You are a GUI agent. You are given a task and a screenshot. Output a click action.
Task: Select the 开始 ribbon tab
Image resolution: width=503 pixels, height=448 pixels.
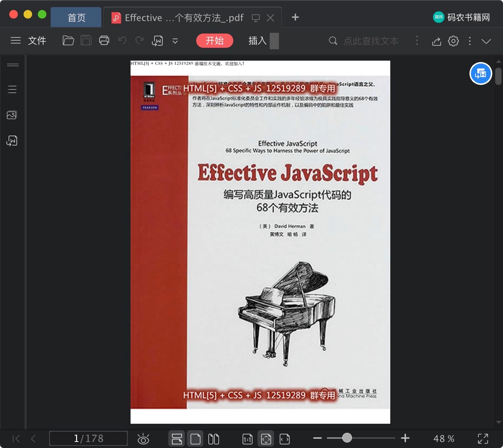click(215, 41)
